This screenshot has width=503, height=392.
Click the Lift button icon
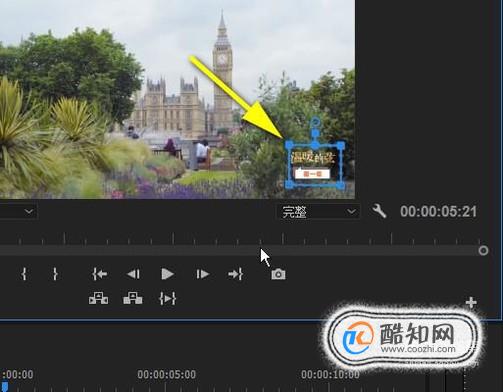(x=98, y=299)
